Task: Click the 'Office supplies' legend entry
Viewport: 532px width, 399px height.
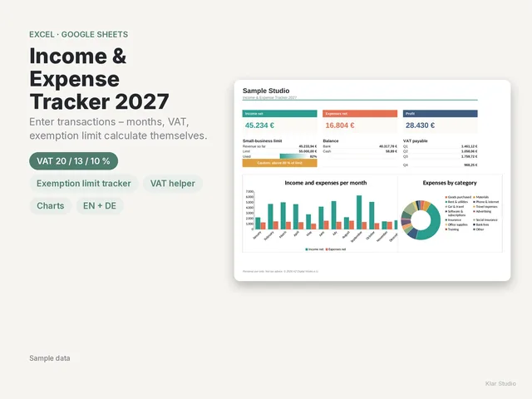Action: click(x=456, y=224)
